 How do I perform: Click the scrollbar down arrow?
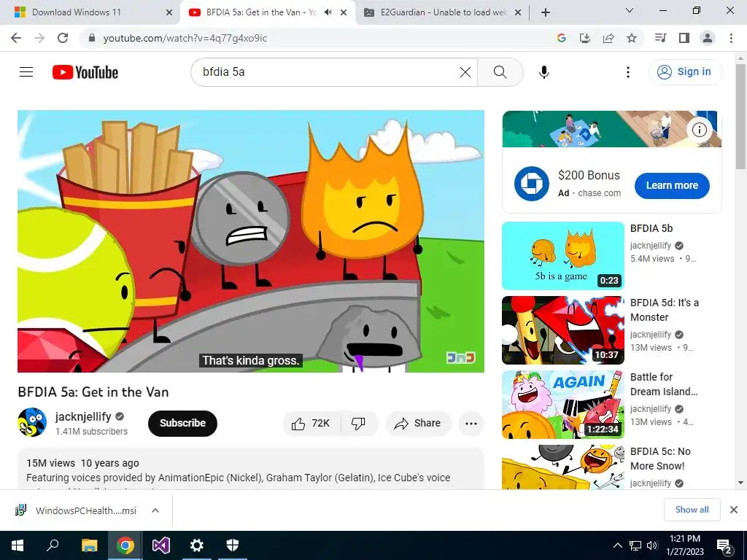(740, 483)
